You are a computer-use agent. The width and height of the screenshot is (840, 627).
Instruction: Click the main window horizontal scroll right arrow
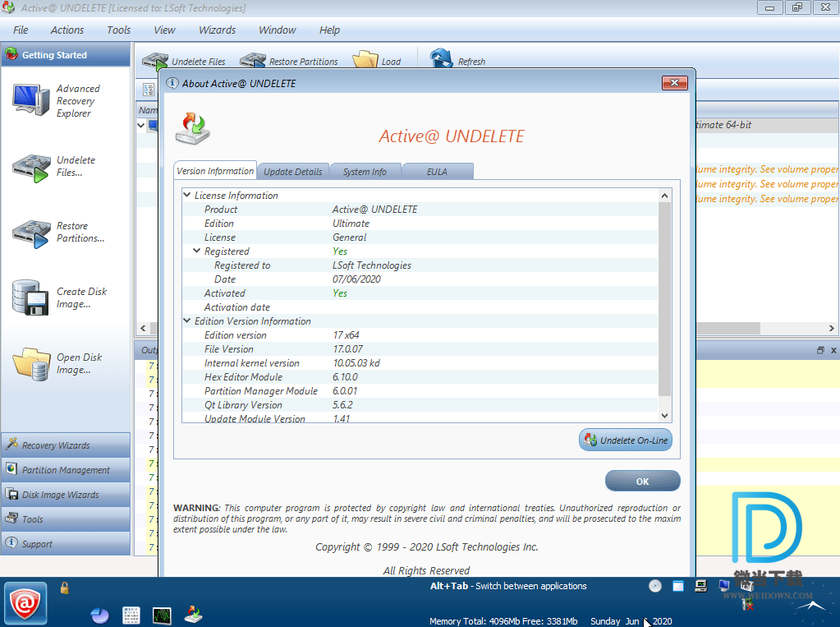(x=832, y=328)
